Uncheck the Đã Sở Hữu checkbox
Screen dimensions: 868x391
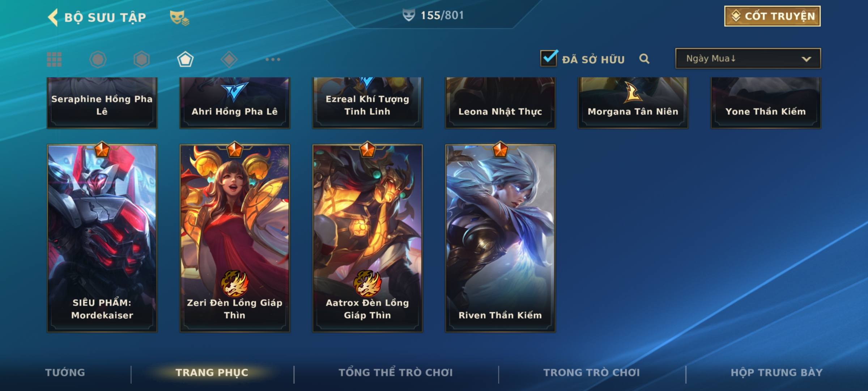(549, 58)
